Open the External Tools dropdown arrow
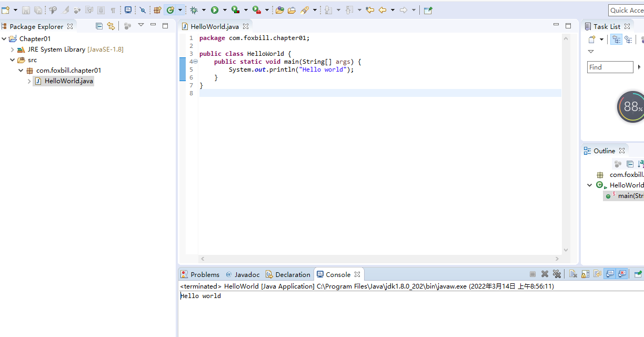Viewport: 644px width, 337px height. pos(266,10)
